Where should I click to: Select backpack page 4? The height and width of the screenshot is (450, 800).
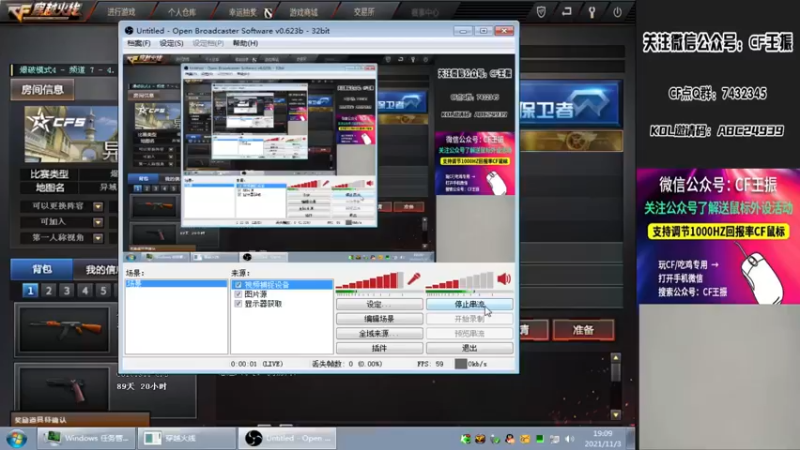pyautogui.click(x=85, y=291)
